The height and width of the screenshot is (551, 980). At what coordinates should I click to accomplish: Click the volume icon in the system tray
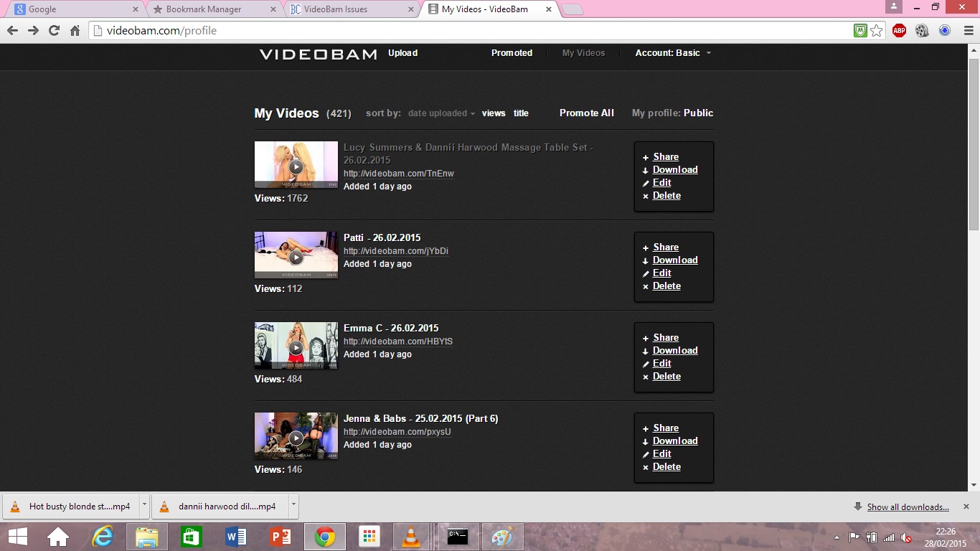click(907, 537)
